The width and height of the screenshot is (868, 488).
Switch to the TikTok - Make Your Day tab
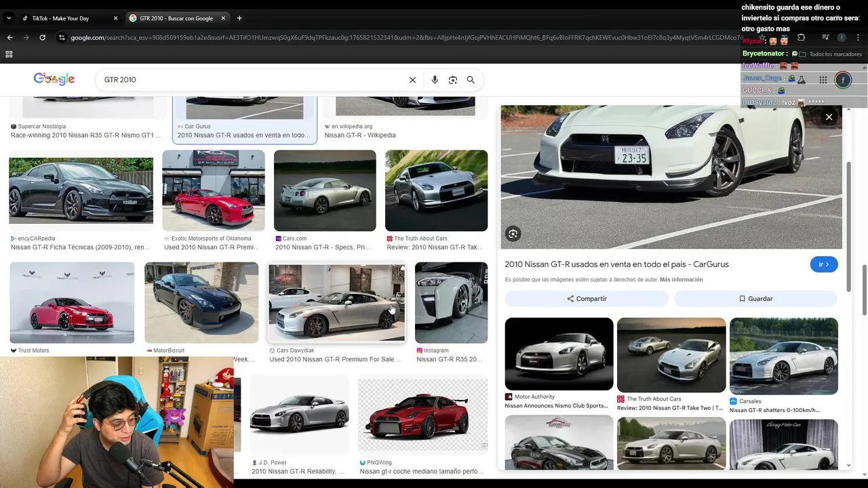[x=68, y=18]
